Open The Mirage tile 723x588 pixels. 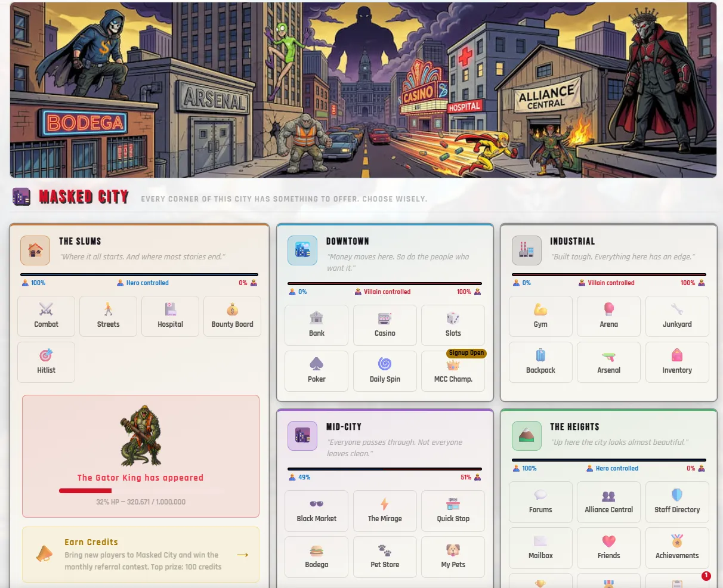coord(385,510)
